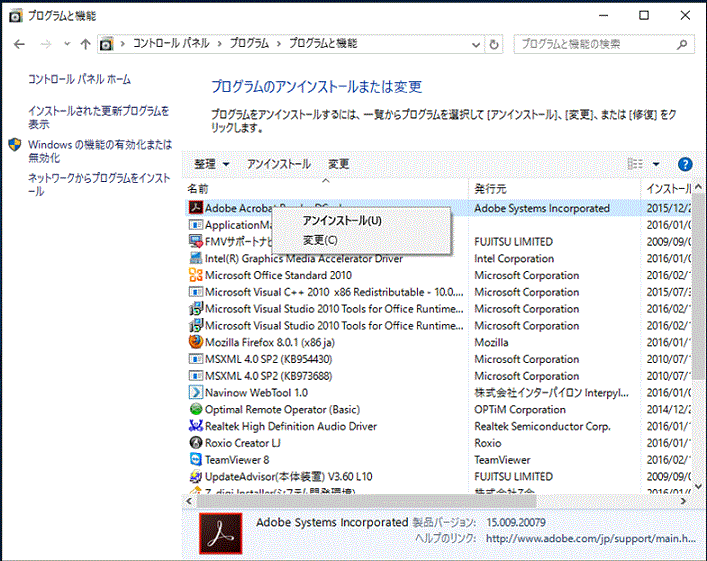This screenshot has height=561, width=707.
Task: Select Mozilla Firefox 8.0.1 (x86 ja) row
Action: coord(439,342)
